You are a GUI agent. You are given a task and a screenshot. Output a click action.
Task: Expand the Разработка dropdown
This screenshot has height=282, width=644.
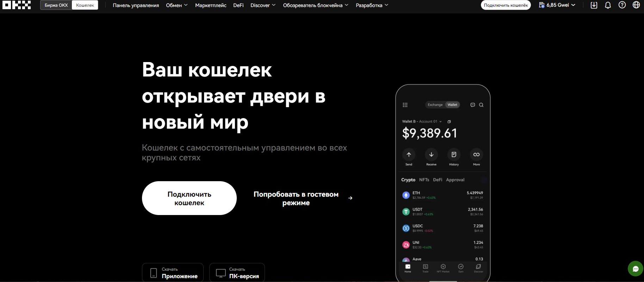(372, 5)
